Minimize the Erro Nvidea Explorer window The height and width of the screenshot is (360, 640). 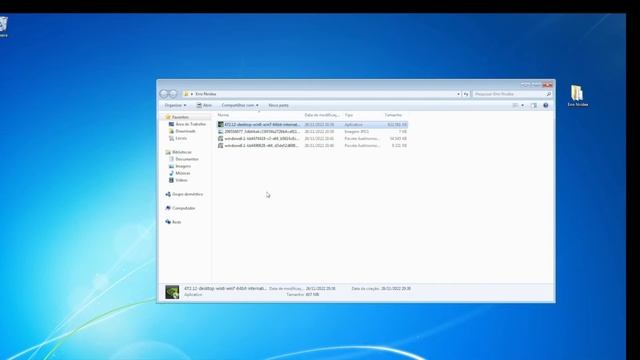click(525, 84)
